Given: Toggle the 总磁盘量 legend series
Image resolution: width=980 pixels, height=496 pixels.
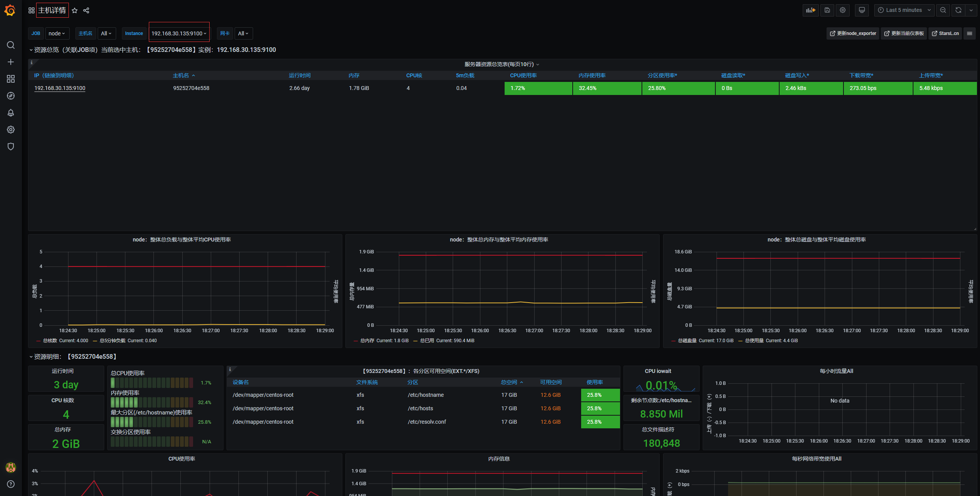Looking at the screenshot, I should (687, 341).
